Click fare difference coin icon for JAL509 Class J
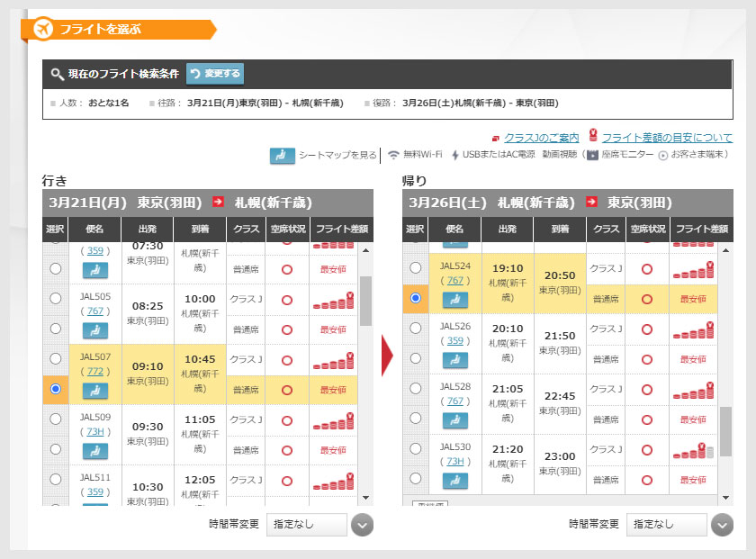 click(333, 421)
